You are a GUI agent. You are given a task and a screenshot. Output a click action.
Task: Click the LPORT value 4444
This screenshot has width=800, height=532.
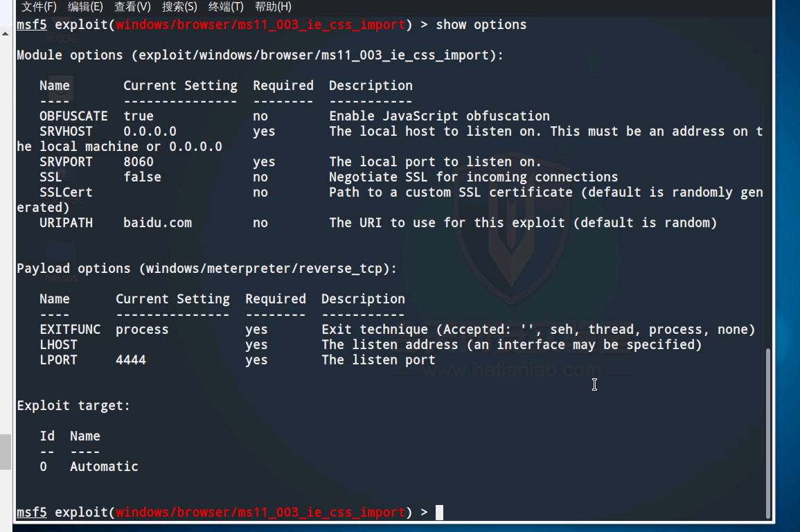(x=131, y=360)
